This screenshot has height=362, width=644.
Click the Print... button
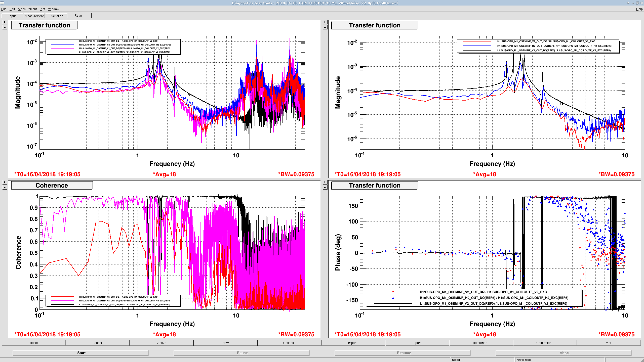pos(609,343)
